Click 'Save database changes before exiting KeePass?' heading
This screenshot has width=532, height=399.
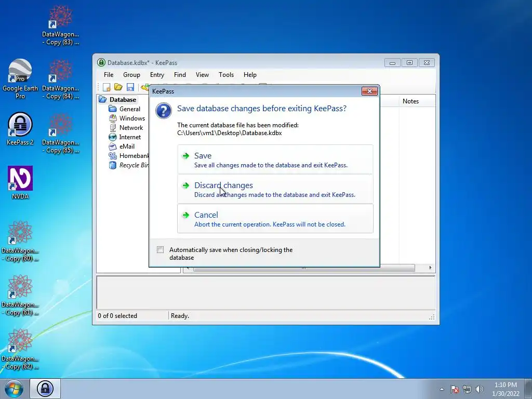coord(262,109)
